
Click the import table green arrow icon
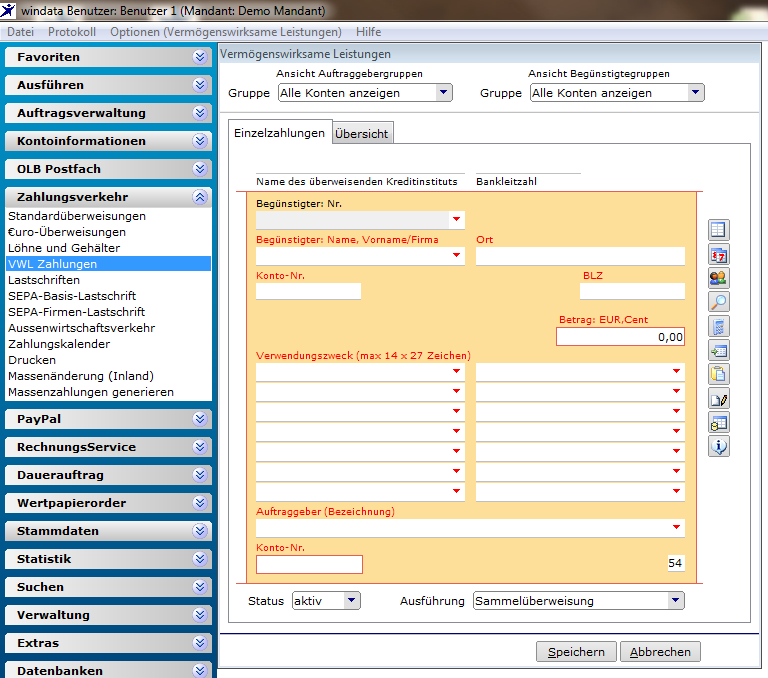tap(719, 350)
